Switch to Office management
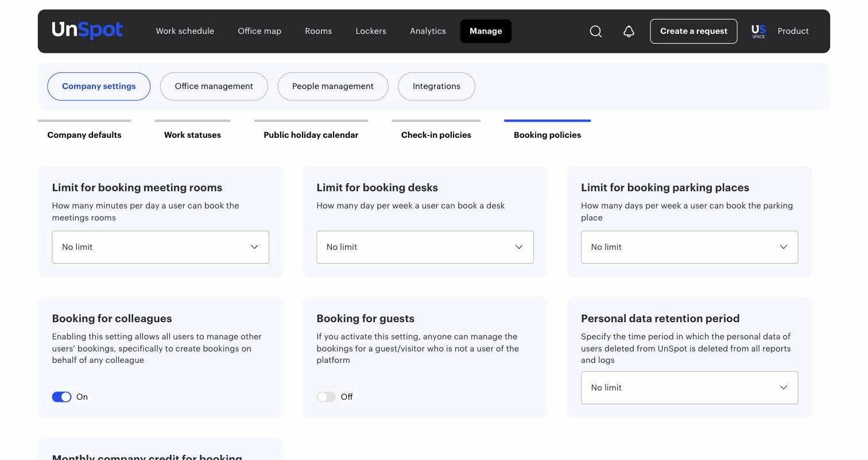The height and width of the screenshot is (460, 868). pos(214,86)
